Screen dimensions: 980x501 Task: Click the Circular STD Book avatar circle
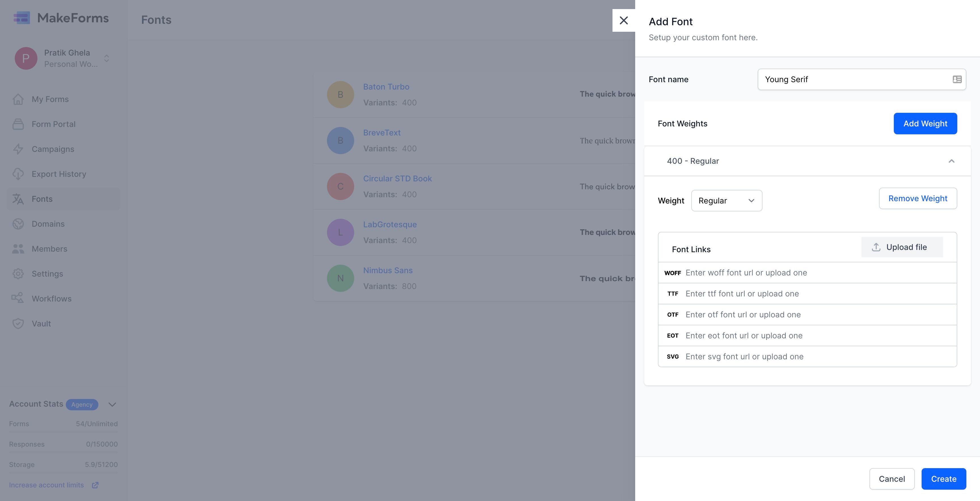click(341, 187)
